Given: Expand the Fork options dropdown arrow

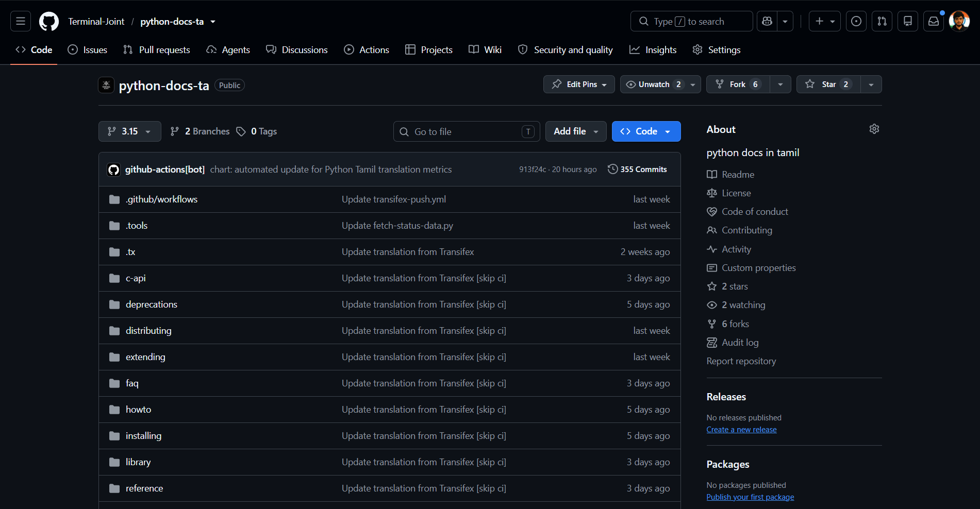Looking at the screenshot, I should tap(780, 84).
